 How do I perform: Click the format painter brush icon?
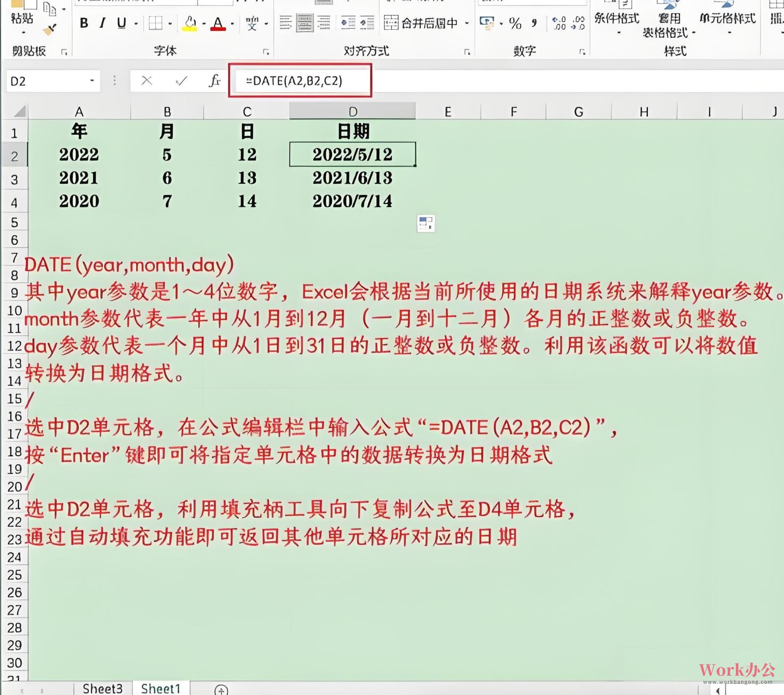(x=49, y=30)
